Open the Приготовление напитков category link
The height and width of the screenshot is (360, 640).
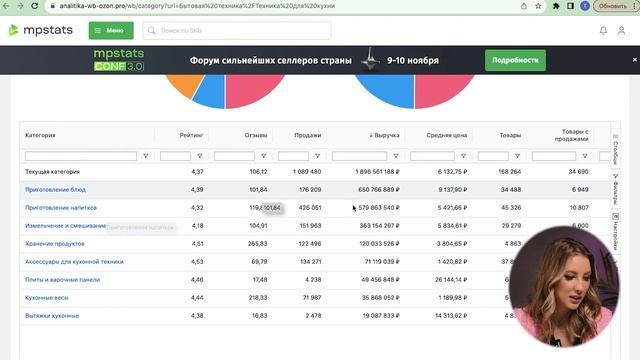coord(61,208)
